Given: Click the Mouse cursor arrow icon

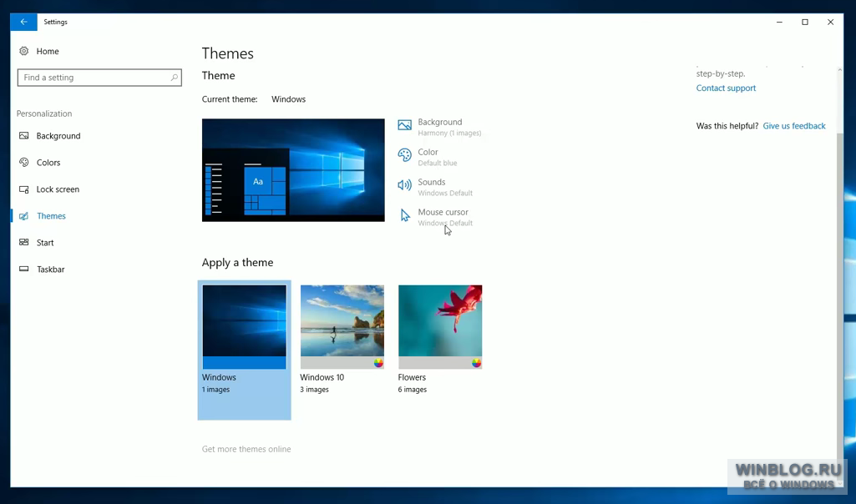Looking at the screenshot, I should [404, 215].
